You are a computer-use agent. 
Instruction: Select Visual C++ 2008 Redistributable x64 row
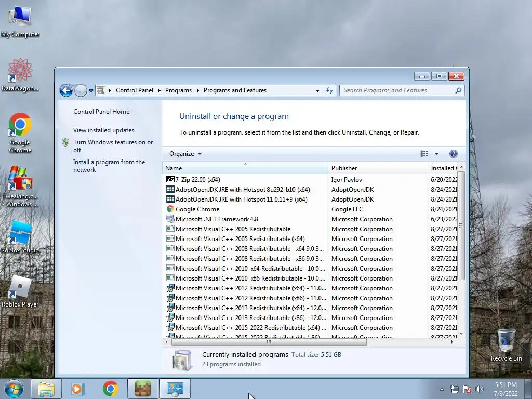(x=310, y=248)
